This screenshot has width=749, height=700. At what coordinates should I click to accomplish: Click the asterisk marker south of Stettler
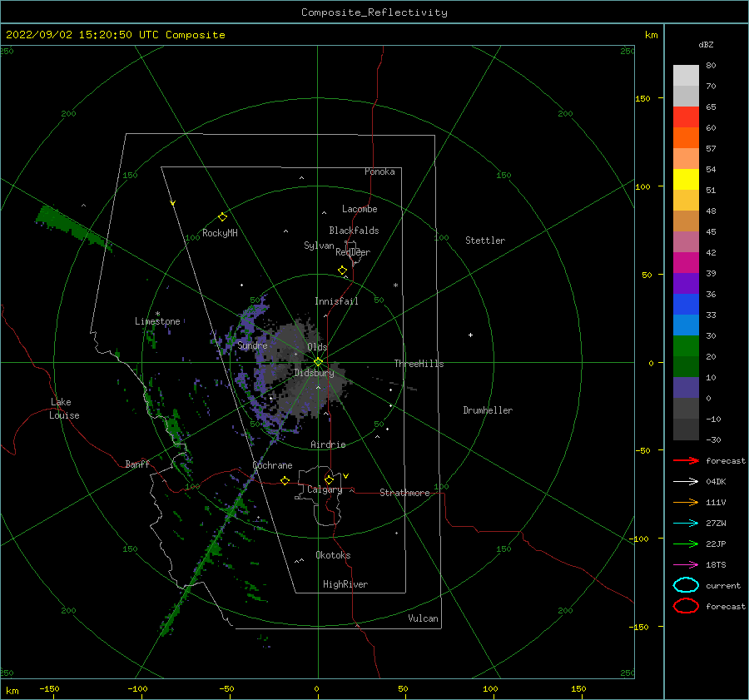click(395, 285)
